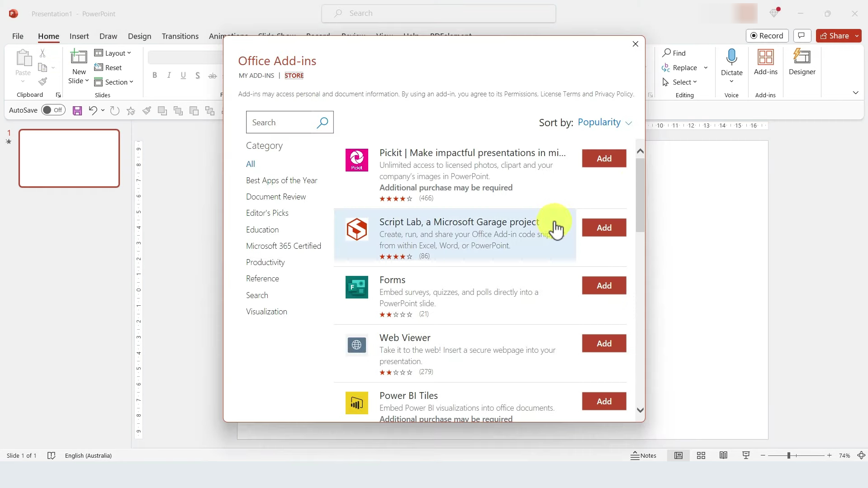Click the Reset slide button
868x488 pixels.
(108, 67)
